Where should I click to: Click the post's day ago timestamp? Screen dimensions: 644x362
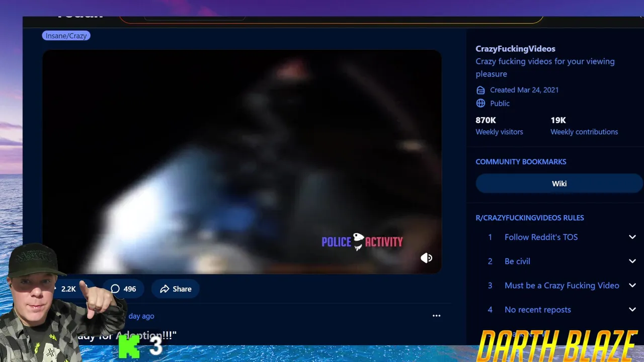(x=141, y=316)
